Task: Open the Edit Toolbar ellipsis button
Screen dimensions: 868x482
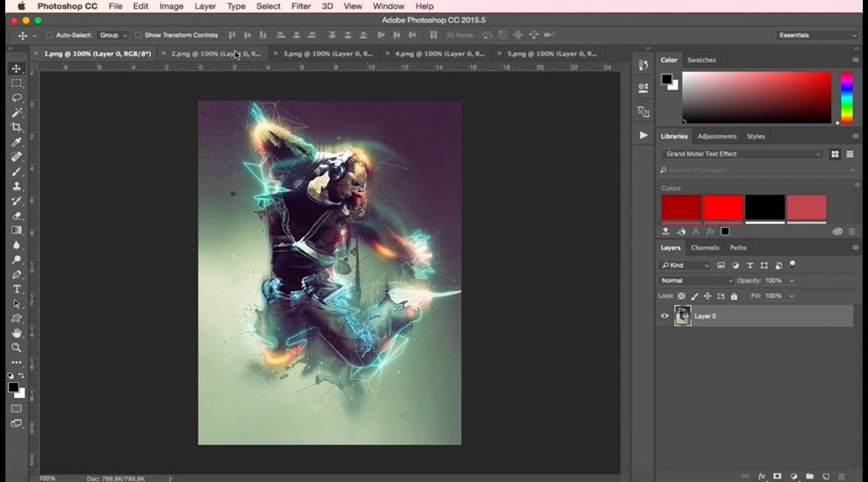Action: tap(17, 363)
